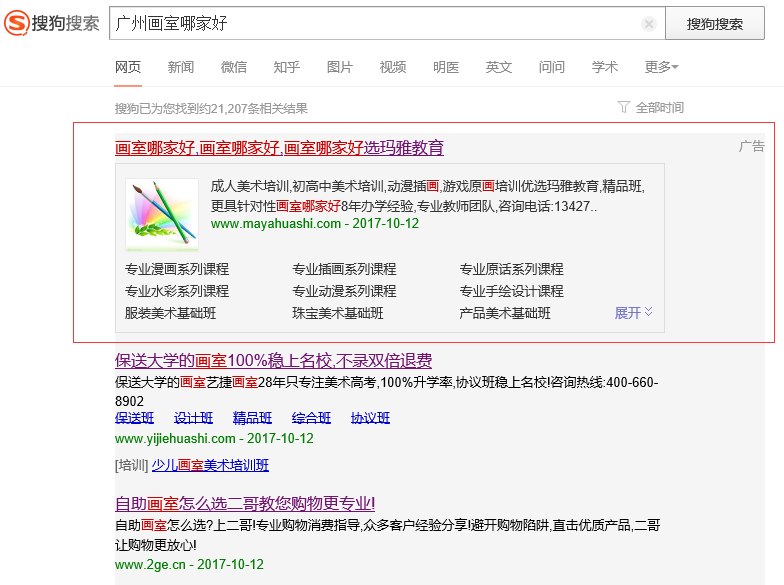Click the 珠宝美术基础班 link

point(337,313)
